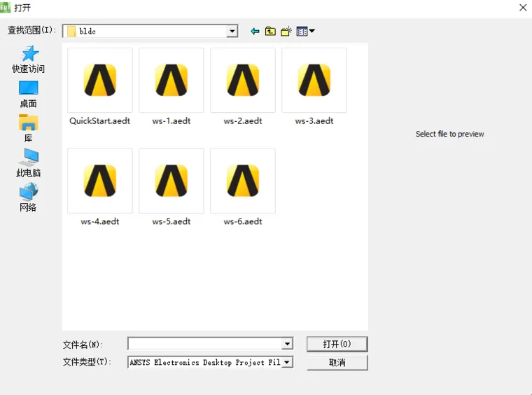Select the QuickStart.aedt file icon
The height and width of the screenshot is (395, 532).
(x=100, y=80)
